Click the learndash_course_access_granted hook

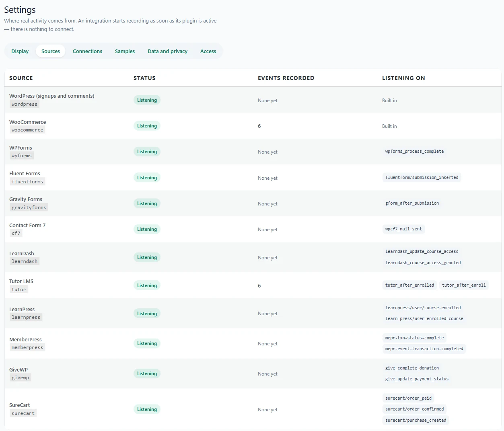(x=423, y=263)
